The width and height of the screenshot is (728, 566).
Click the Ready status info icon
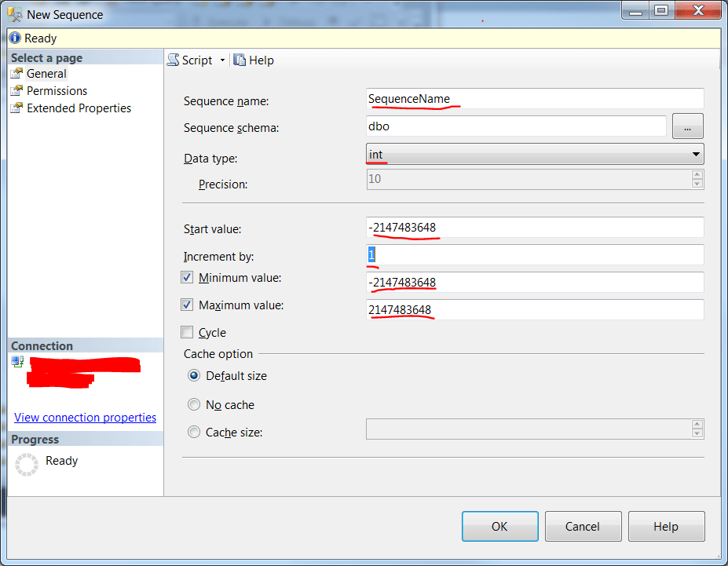point(13,38)
